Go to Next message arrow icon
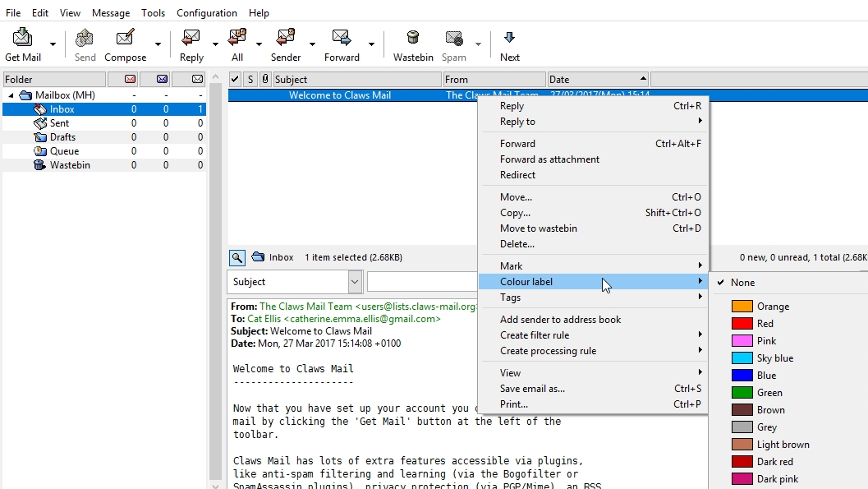The image size is (868, 489). 509,38
